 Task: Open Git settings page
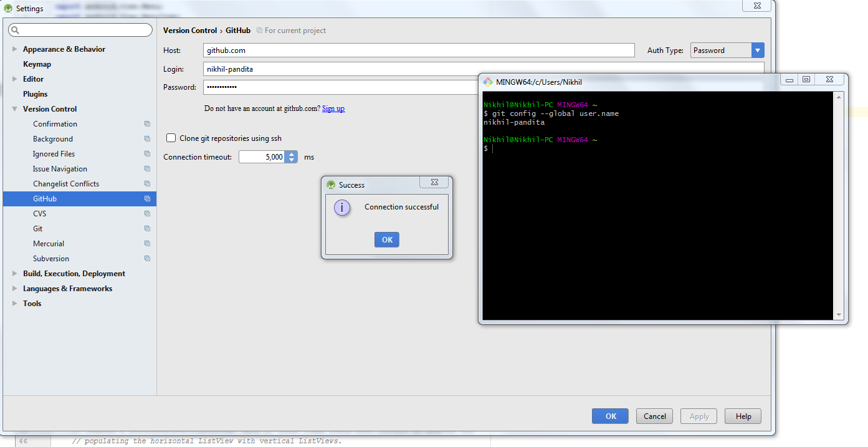pyautogui.click(x=38, y=229)
